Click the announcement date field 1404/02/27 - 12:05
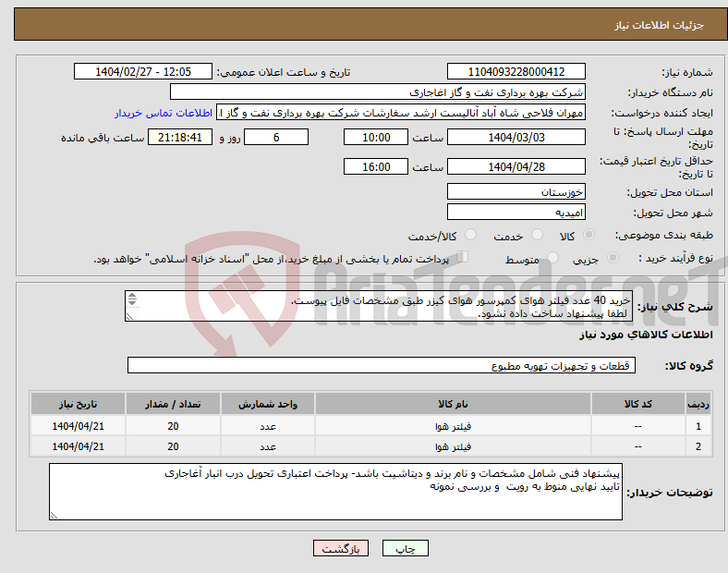Image resolution: width=728 pixels, height=573 pixels. (143, 71)
